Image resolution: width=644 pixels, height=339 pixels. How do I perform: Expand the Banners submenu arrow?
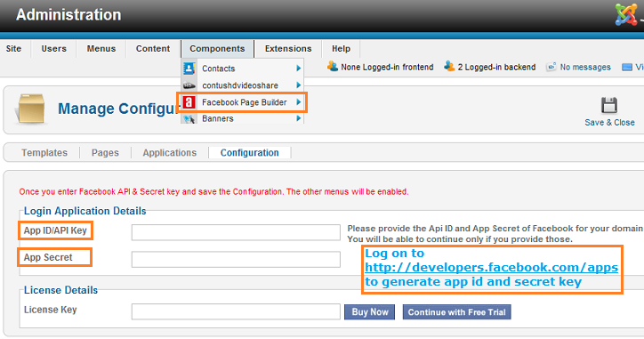(x=299, y=118)
